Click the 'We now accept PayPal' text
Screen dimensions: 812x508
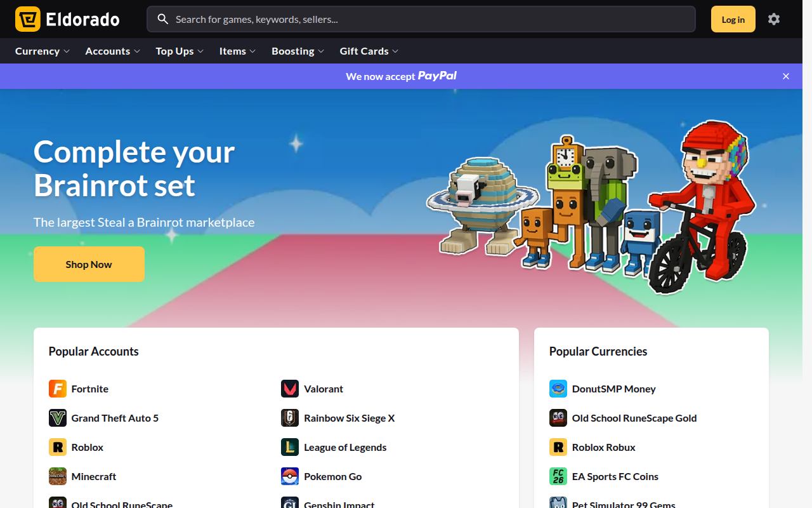(x=401, y=76)
